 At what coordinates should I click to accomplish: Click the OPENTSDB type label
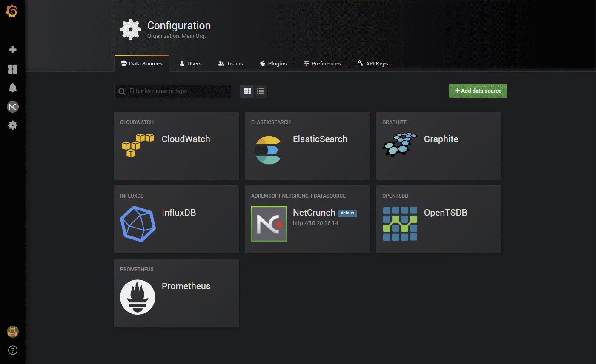[x=395, y=196]
